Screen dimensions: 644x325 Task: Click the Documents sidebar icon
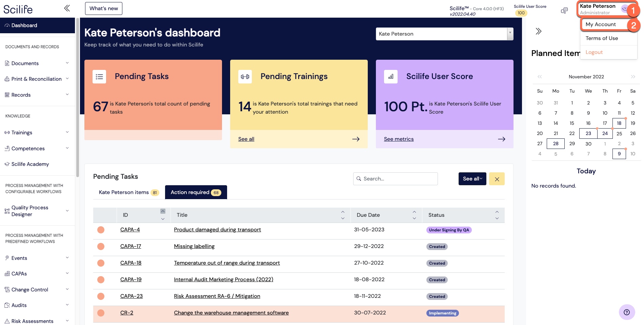tap(7, 63)
